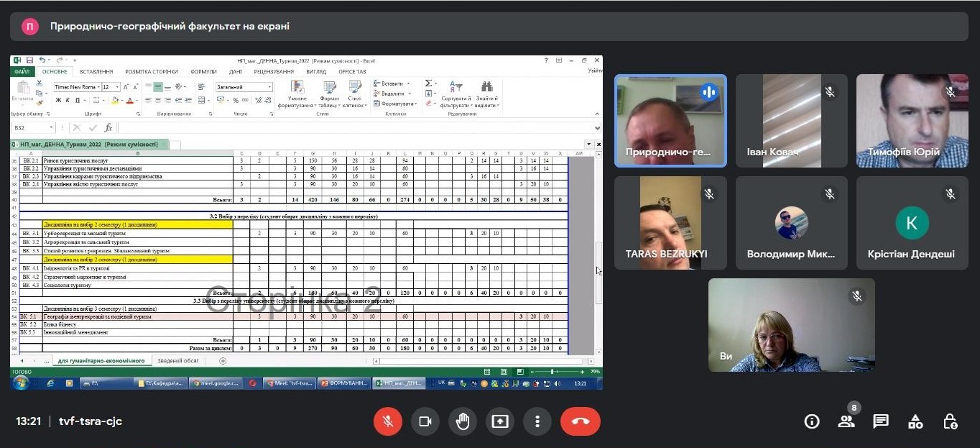The width and height of the screenshot is (980, 448).
Task: Open the Opera browser taskbar icon
Action: coord(253,383)
